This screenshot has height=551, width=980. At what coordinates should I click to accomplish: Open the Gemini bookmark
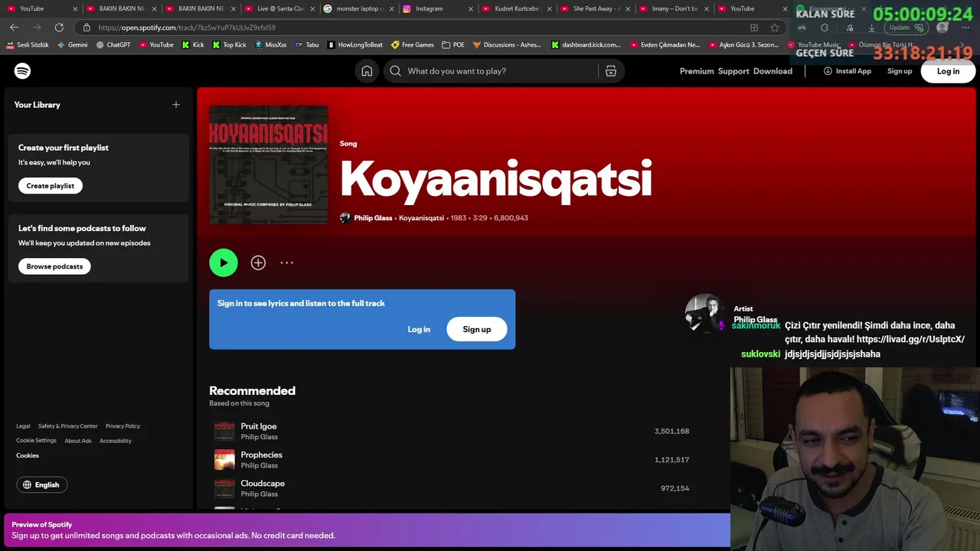(72, 45)
